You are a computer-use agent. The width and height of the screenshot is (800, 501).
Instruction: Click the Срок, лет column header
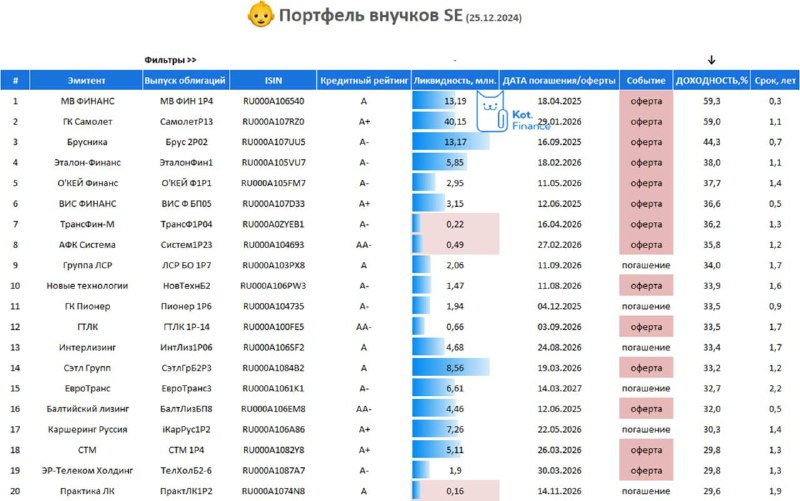coord(775,81)
